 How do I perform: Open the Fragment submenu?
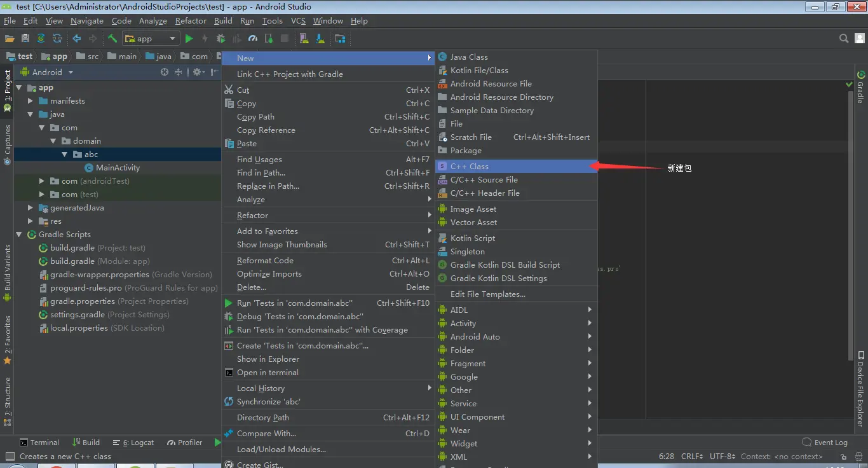point(516,364)
